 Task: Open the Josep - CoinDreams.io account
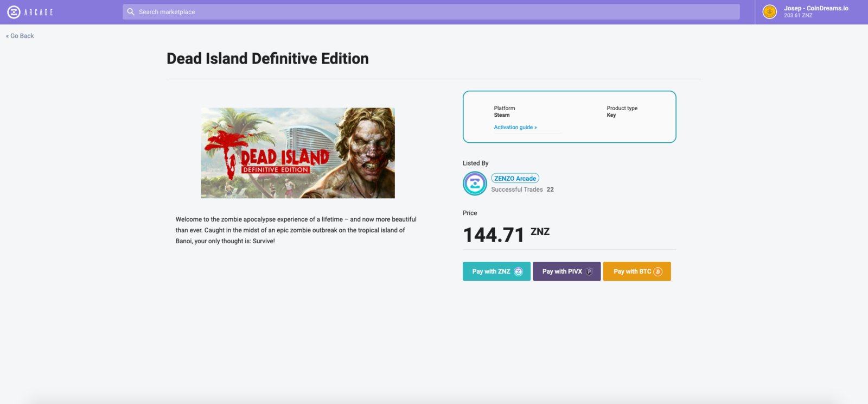(x=816, y=8)
